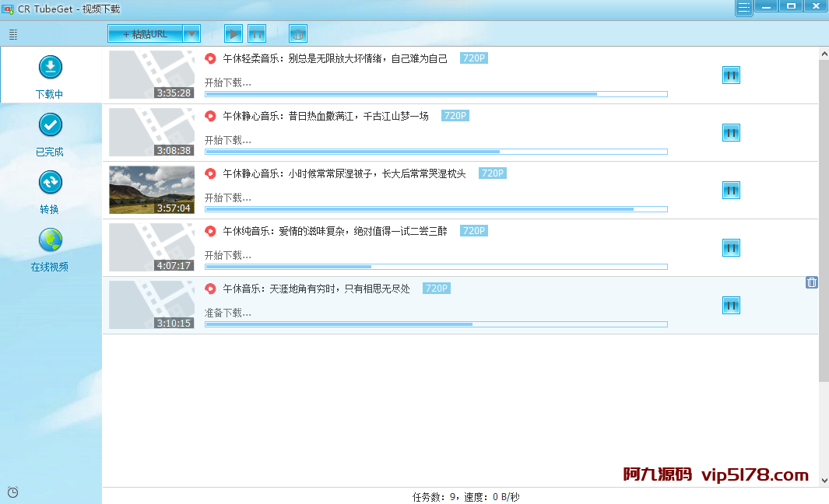829x504 pixels.
Task: Maximize the CR TubeGet window
Action: click(x=791, y=5)
